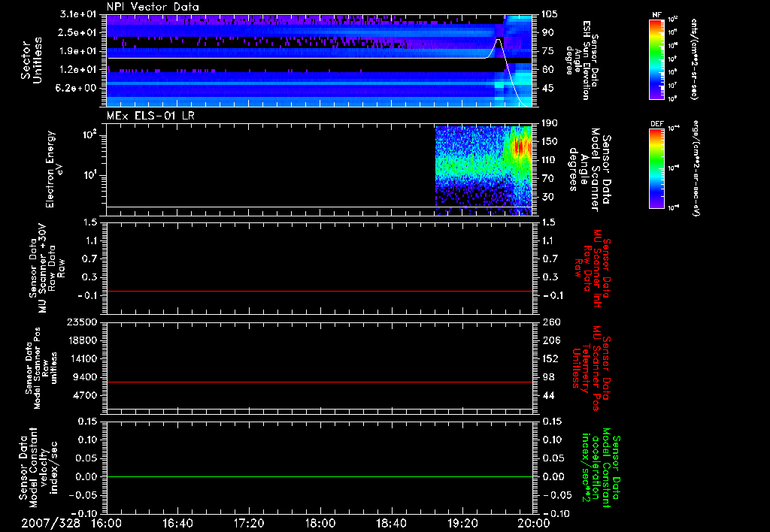Click the 18:00 time tick label
Image resolution: width=770 pixels, height=532 pixels.
(320, 523)
